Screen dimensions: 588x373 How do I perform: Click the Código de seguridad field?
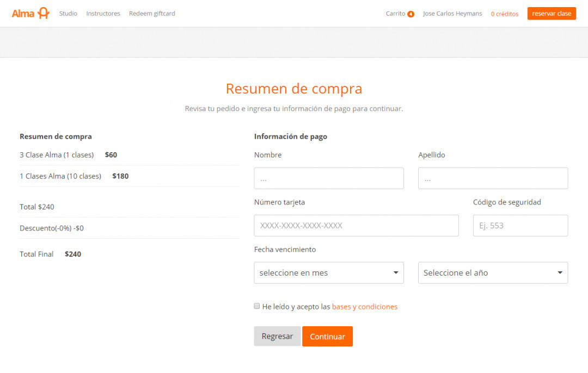(520, 226)
